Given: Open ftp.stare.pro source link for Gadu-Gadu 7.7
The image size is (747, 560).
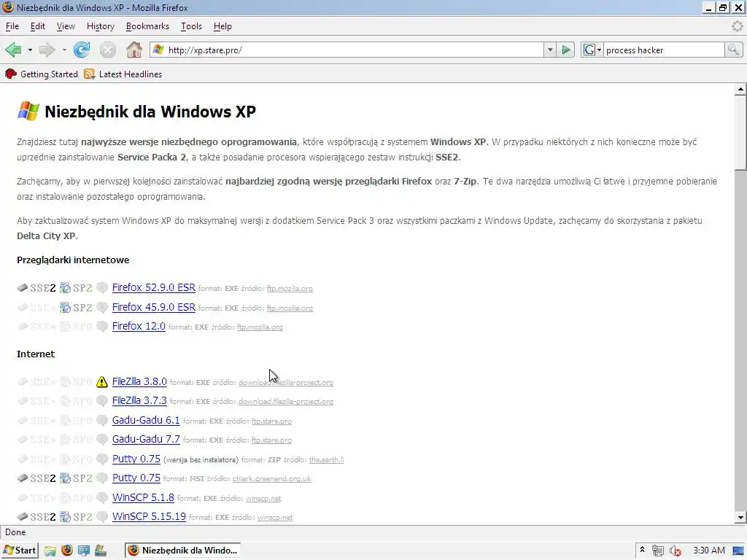Looking at the screenshot, I should click(271, 440).
